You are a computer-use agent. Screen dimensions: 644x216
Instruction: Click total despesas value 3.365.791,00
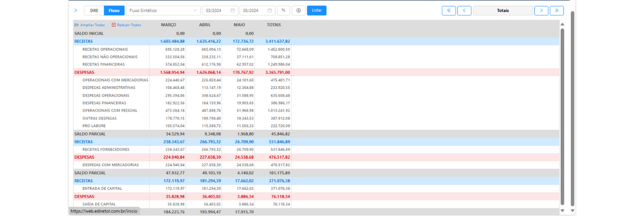278,73
